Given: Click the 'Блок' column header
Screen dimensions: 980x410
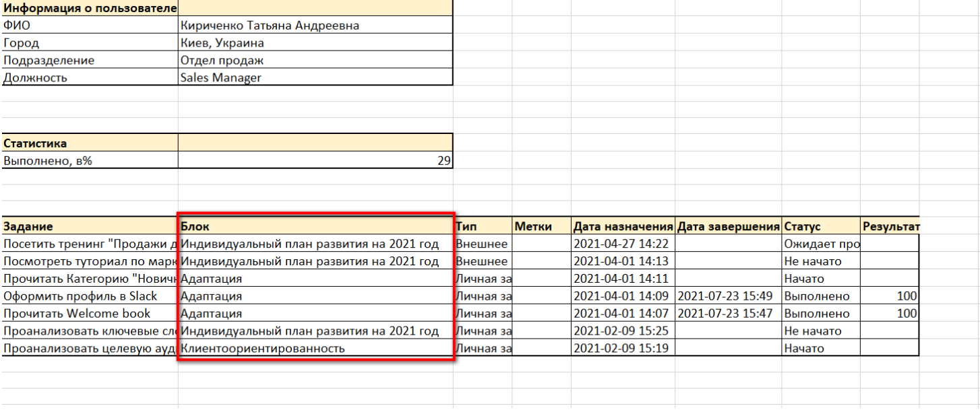Looking at the screenshot, I should tap(315, 226).
